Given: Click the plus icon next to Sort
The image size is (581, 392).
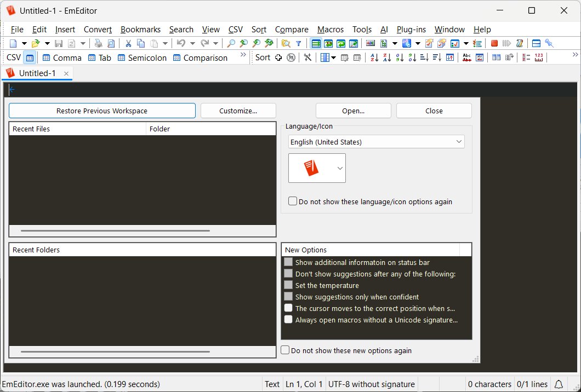Looking at the screenshot, I should [x=278, y=57].
